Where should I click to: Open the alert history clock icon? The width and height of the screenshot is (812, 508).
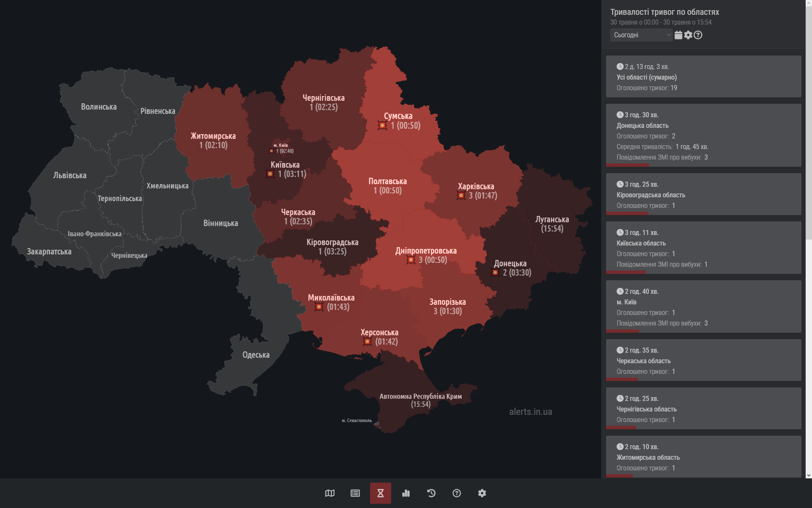click(x=431, y=493)
